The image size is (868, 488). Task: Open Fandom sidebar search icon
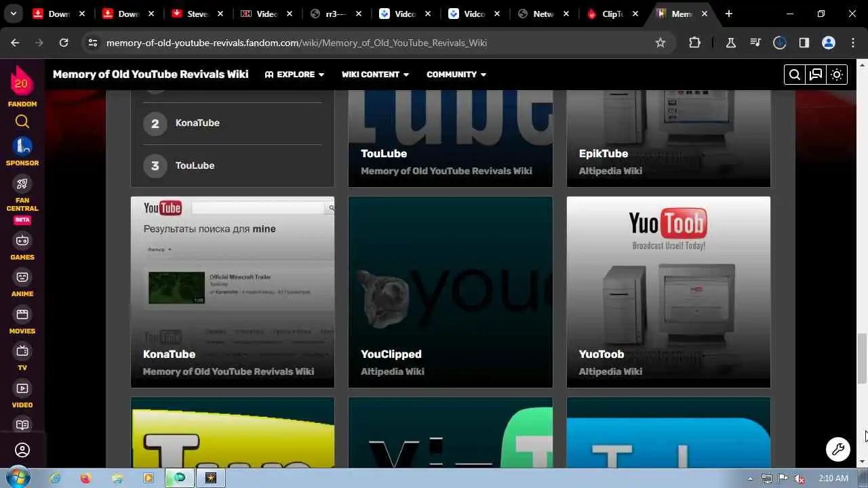coord(22,122)
